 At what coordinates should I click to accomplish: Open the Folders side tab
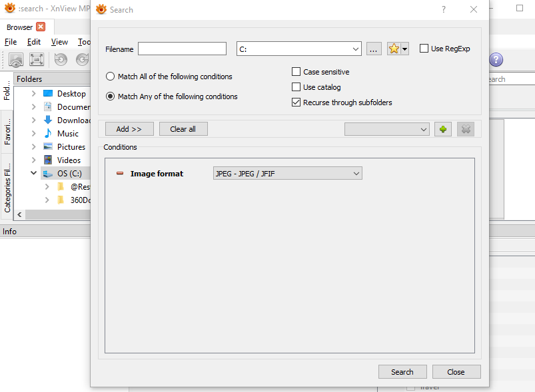(x=7, y=90)
